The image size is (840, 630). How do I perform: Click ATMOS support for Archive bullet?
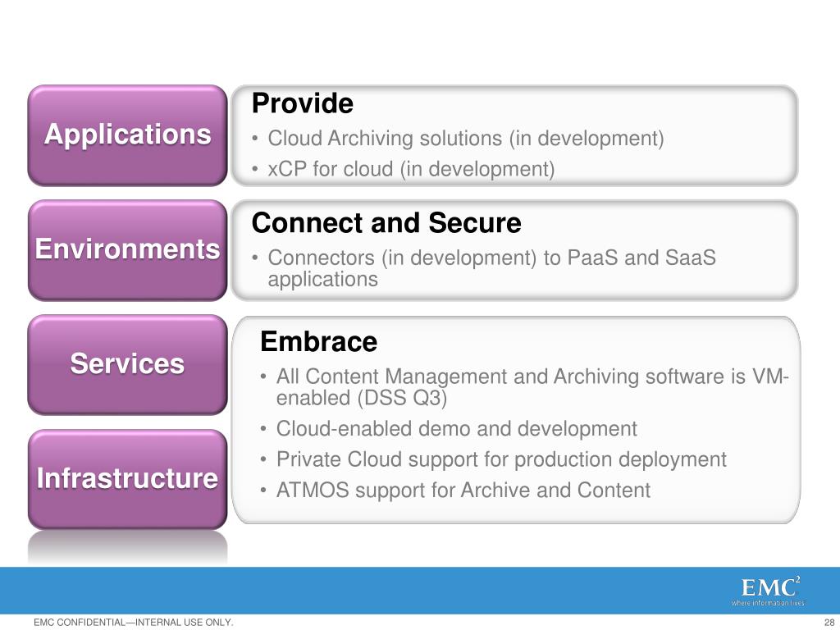[463, 491]
